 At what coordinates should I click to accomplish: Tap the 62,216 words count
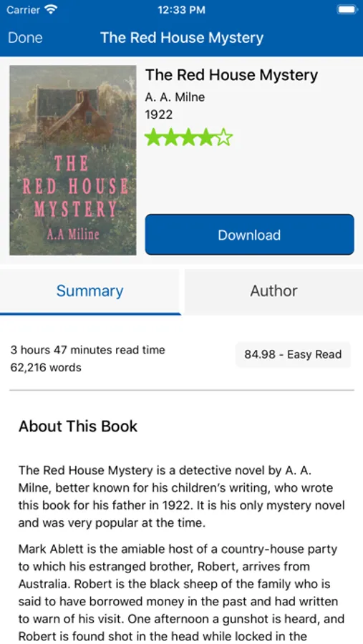[x=46, y=367]
